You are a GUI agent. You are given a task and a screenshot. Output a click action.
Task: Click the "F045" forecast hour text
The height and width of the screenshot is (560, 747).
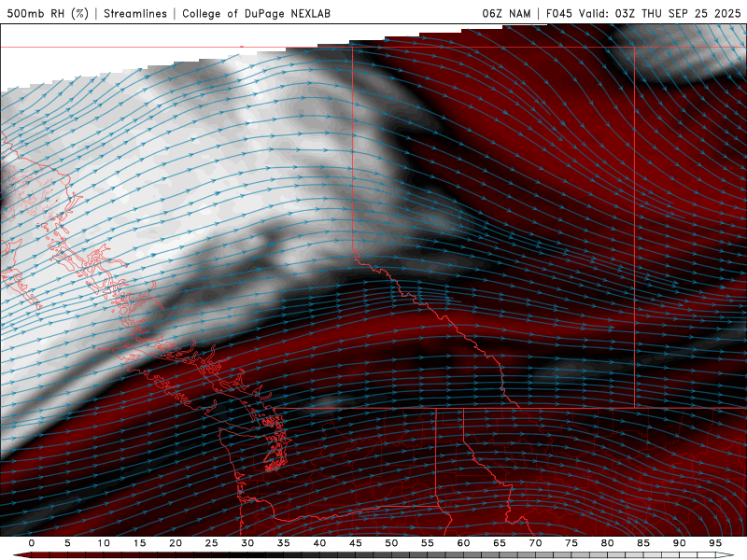[x=559, y=13]
